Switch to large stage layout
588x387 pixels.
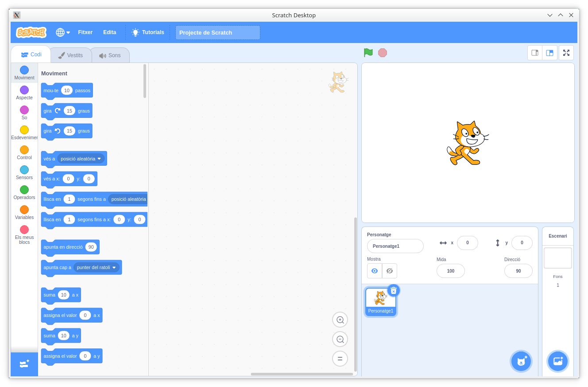tap(549, 53)
